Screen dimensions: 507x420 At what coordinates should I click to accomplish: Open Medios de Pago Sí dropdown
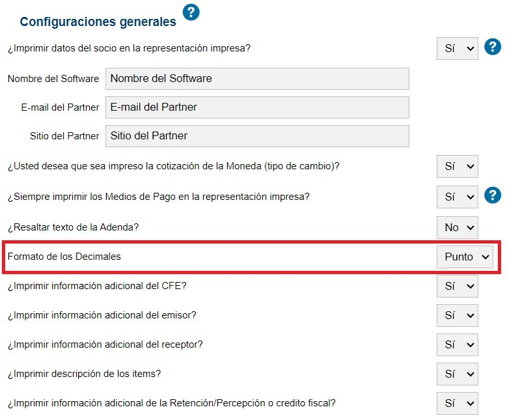pos(457,197)
